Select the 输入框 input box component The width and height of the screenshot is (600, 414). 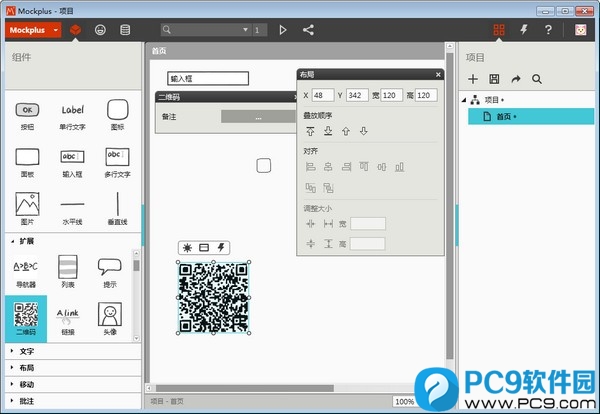(x=72, y=162)
